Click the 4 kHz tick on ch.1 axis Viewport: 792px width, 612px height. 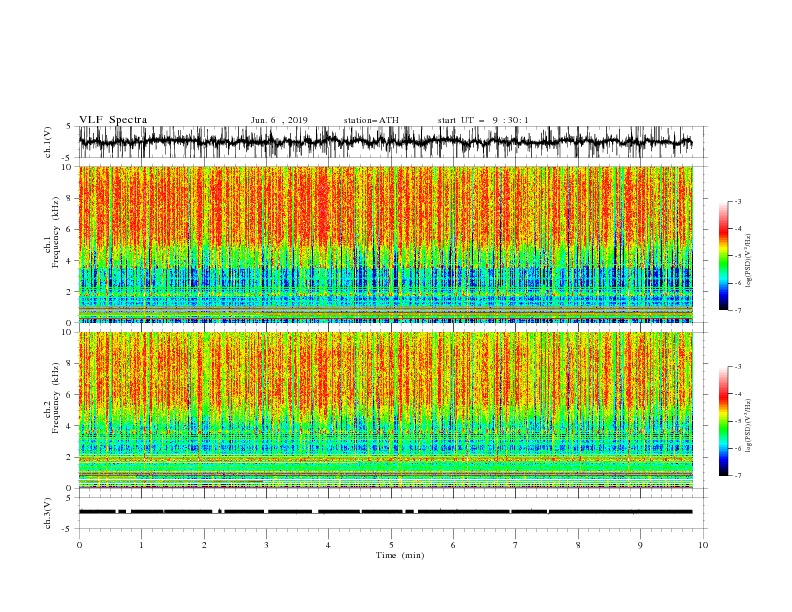point(70,261)
